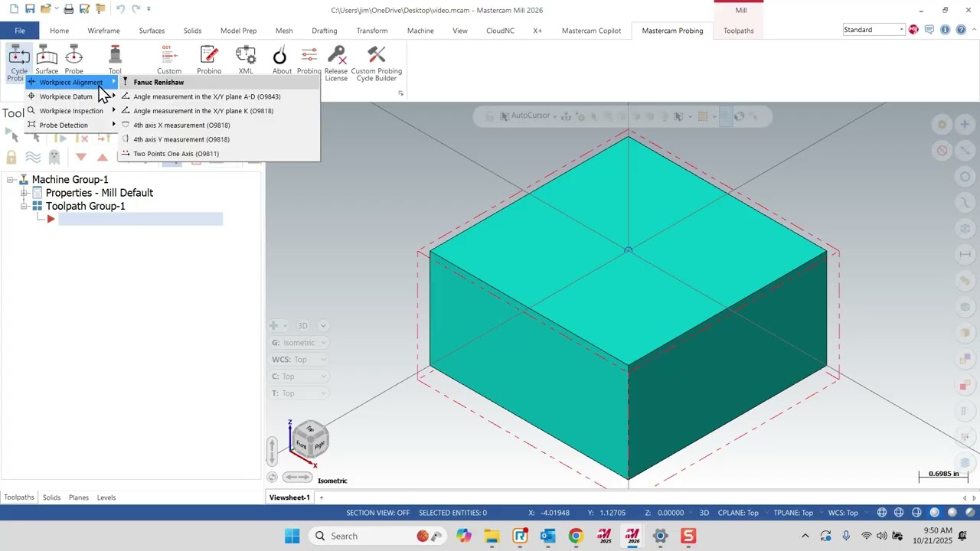Expand the Properties - Mill Default node
The width and height of the screenshot is (980, 551).
point(24,193)
